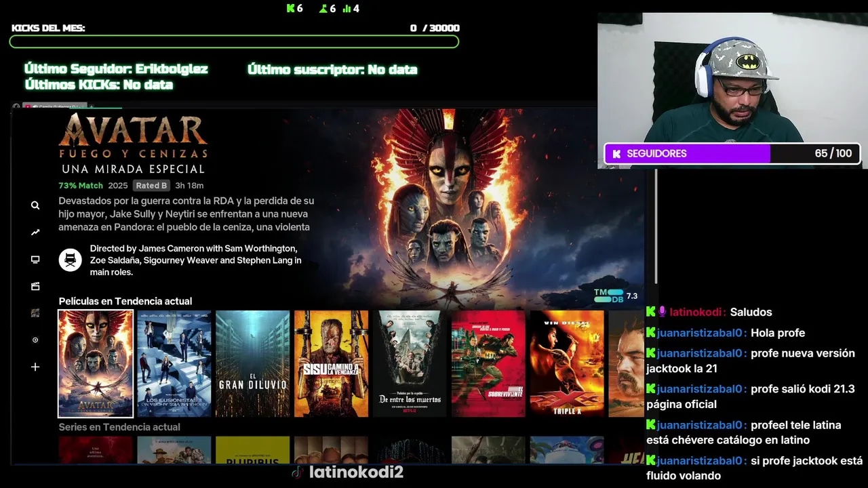This screenshot has width=868, height=488.
Task: Select the TV monitor icon in the sidebar
Action: pos(35,260)
